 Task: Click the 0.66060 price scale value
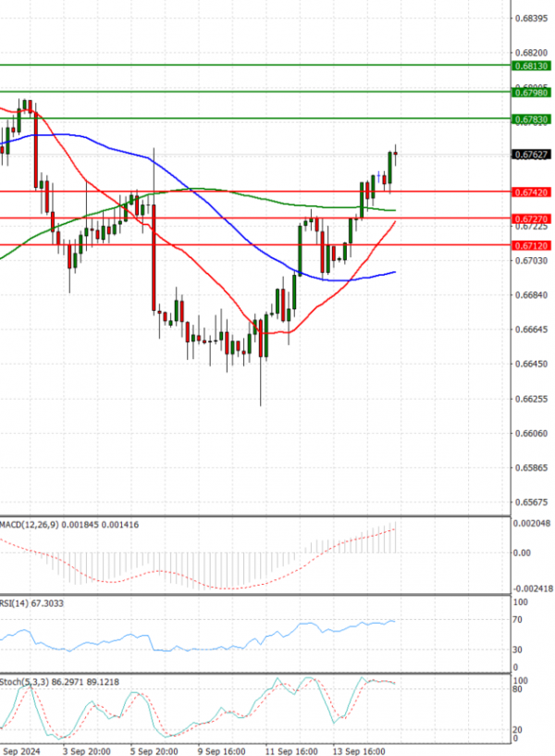531,433
